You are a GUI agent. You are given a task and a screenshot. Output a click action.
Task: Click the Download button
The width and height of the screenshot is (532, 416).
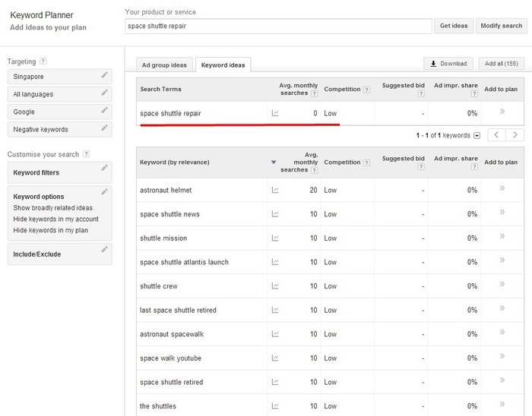[x=448, y=63]
